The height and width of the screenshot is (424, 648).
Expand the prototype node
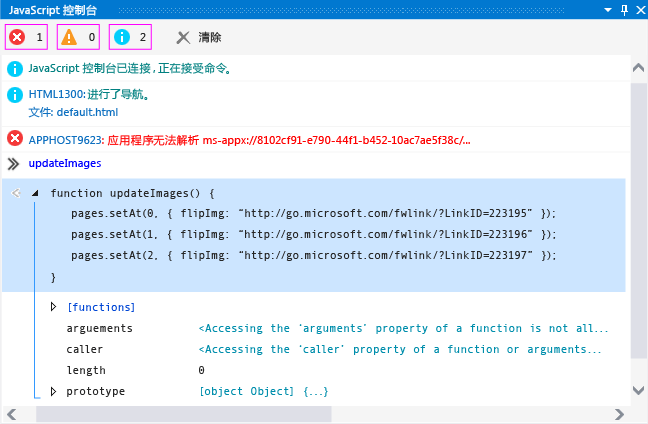click(53, 391)
